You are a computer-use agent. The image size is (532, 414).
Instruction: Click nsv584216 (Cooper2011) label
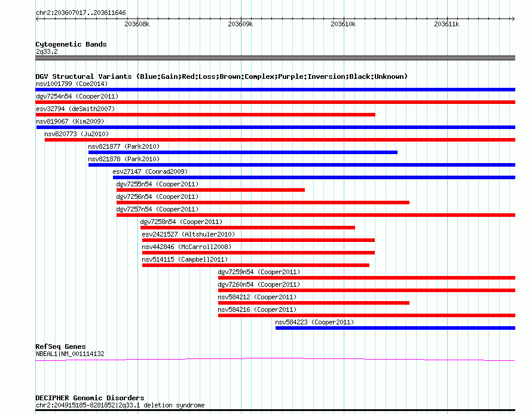click(257, 309)
